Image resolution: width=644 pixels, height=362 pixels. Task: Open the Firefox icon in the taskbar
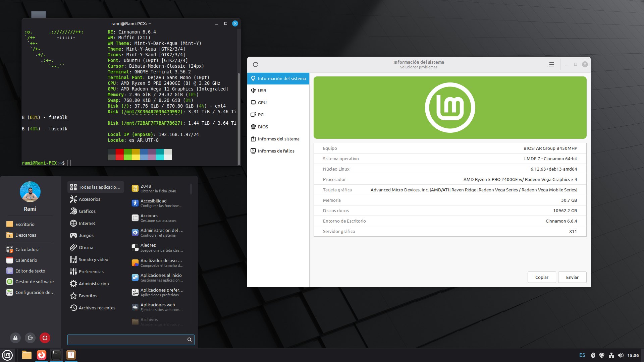pos(42,355)
